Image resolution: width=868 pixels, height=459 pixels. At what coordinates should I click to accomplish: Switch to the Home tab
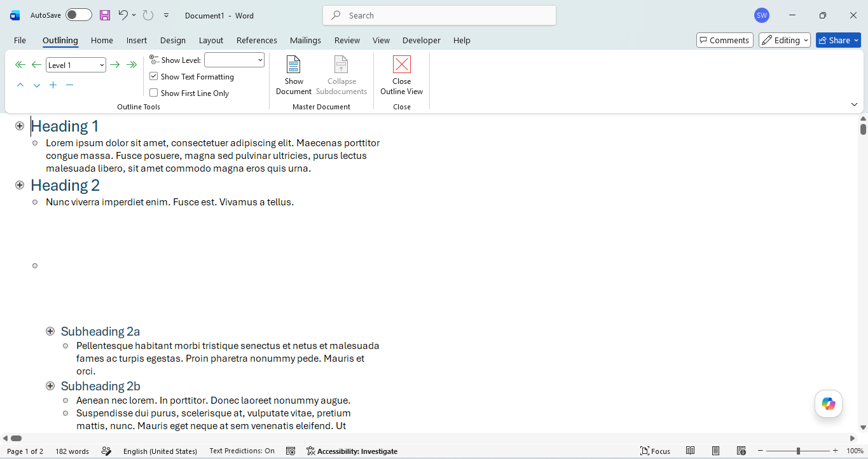[x=102, y=40]
